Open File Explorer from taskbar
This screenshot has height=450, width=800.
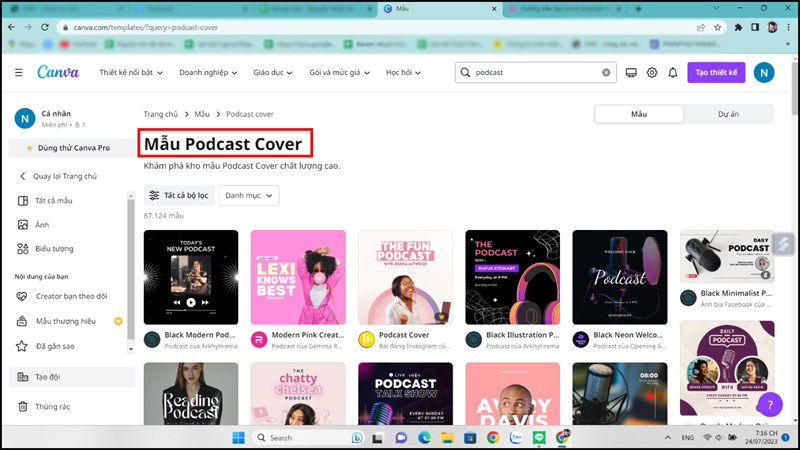coord(447,438)
